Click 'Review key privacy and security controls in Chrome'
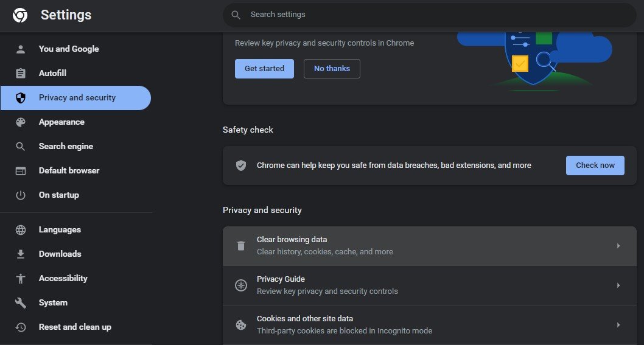This screenshot has height=345, width=644. coord(324,43)
